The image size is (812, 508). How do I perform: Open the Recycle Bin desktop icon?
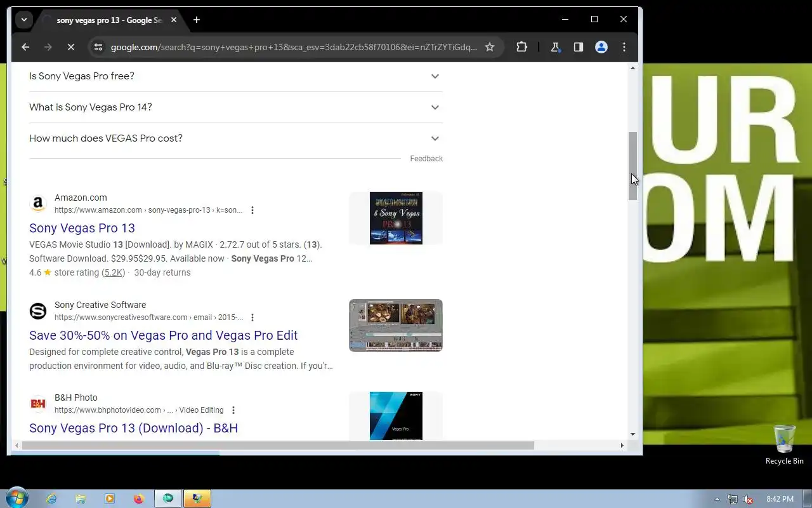[x=785, y=444]
